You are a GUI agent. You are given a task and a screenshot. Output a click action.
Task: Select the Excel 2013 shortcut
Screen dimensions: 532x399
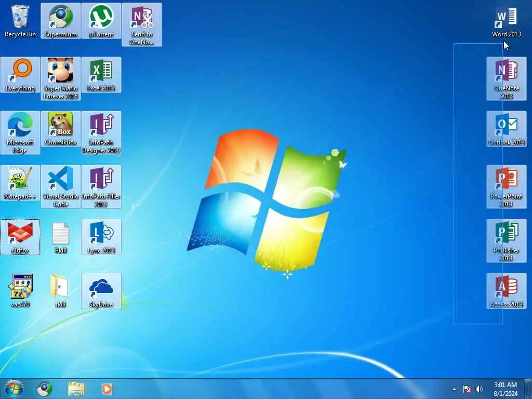point(101,75)
